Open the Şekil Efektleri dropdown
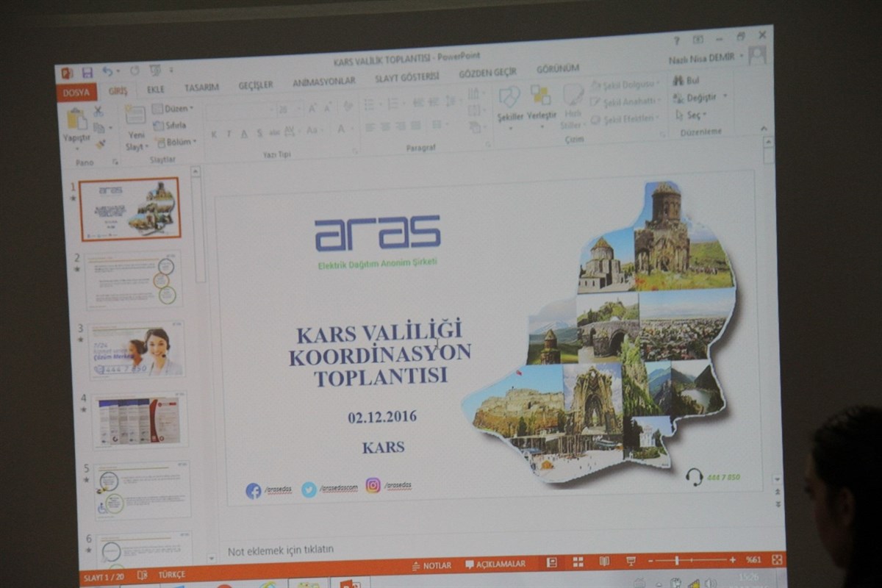The width and height of the screenshot is (882, 588). [624, 118]
